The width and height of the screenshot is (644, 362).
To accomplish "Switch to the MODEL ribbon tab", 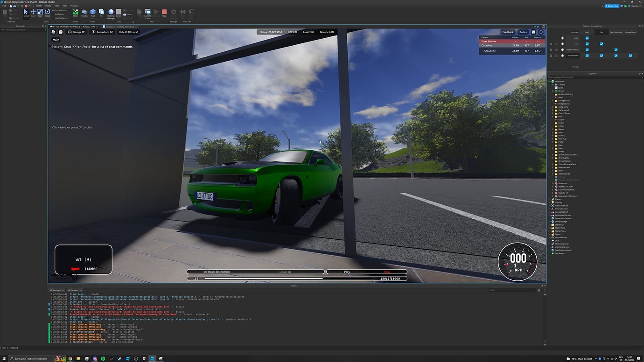I will [49, 6].
